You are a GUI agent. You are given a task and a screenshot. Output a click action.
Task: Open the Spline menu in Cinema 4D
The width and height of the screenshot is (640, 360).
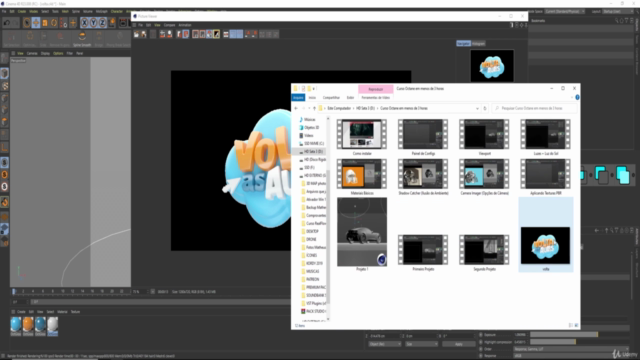coord(76,11)
